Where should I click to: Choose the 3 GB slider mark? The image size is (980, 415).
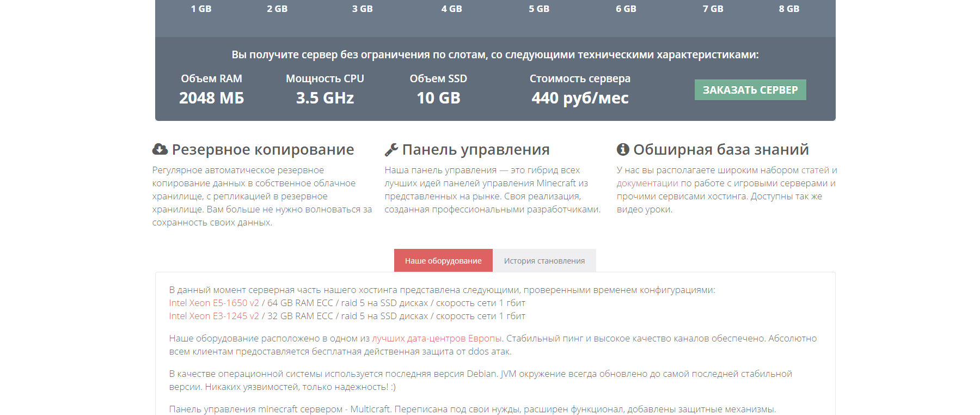[363, 9]
